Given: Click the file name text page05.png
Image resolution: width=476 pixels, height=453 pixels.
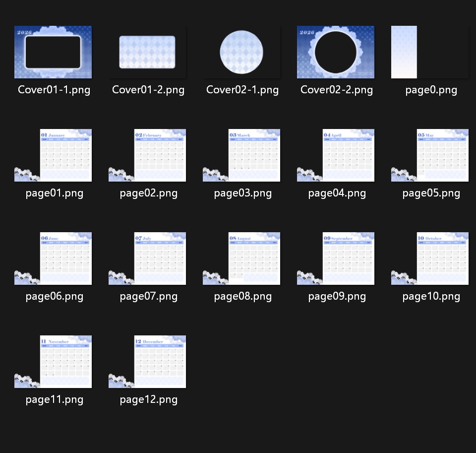Looking at the screenshot, I should pos(431,193).
